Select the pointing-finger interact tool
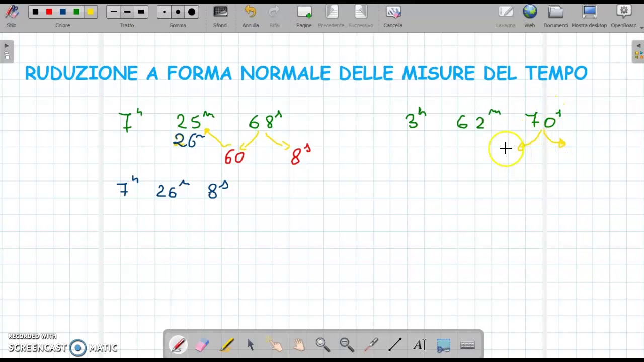Screen dimensions: 644x362 coord(275,345)
